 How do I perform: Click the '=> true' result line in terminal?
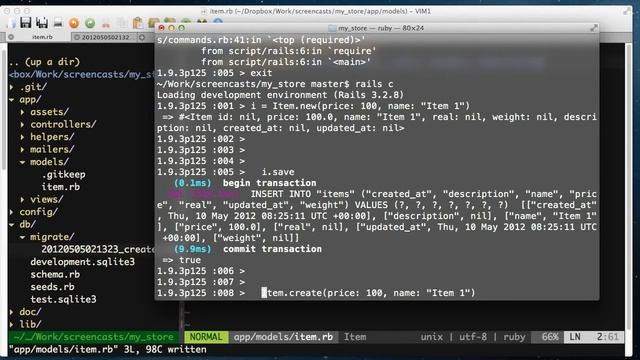(x=182, y=260)
